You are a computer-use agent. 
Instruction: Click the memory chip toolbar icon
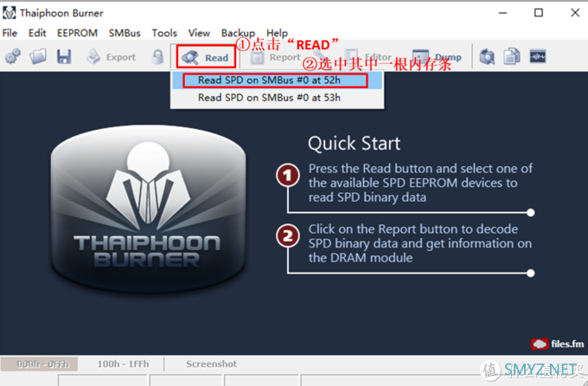click(538, 57)
